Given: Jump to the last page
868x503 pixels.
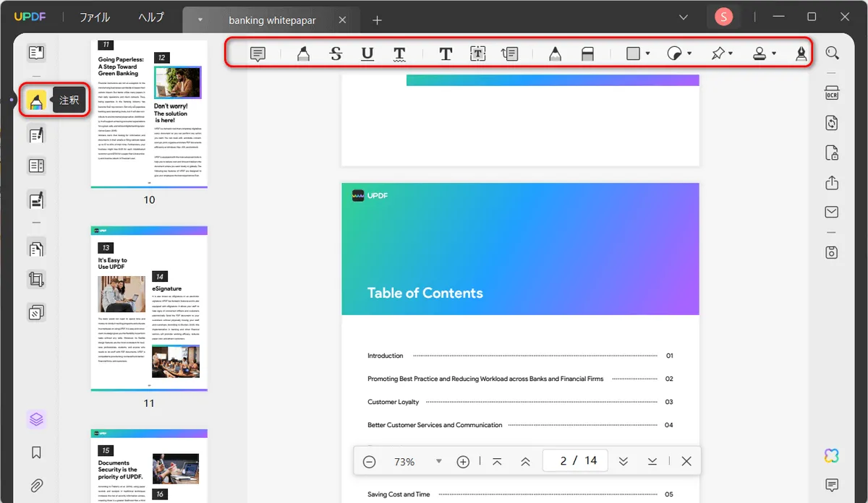Looking at the screenshot, I should (x=652, y=461).
